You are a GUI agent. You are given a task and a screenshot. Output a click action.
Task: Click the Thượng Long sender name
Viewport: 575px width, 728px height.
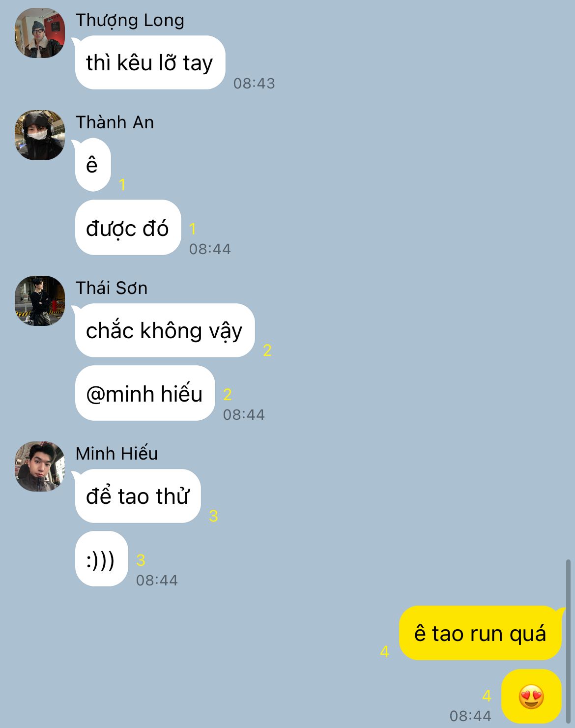pyautogui.click(x=130, y=20)
